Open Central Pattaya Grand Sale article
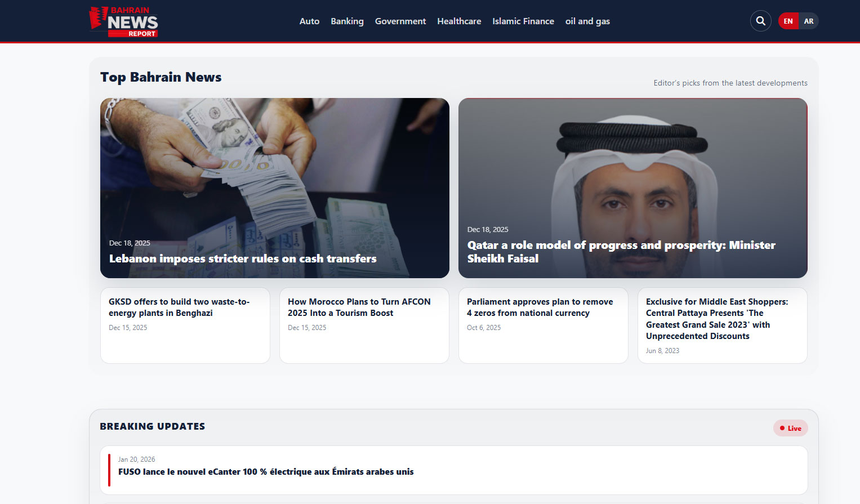860x504 pixels. (x=716, y=319)
